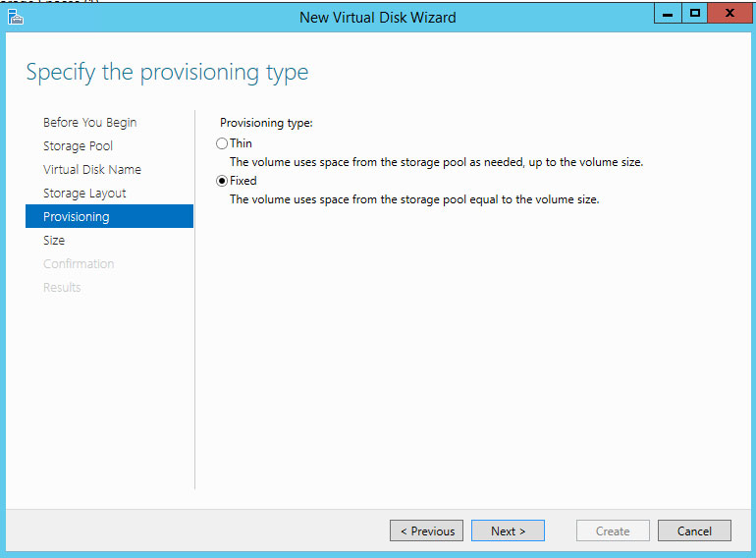Navigate to the Size step

(54, 241)
